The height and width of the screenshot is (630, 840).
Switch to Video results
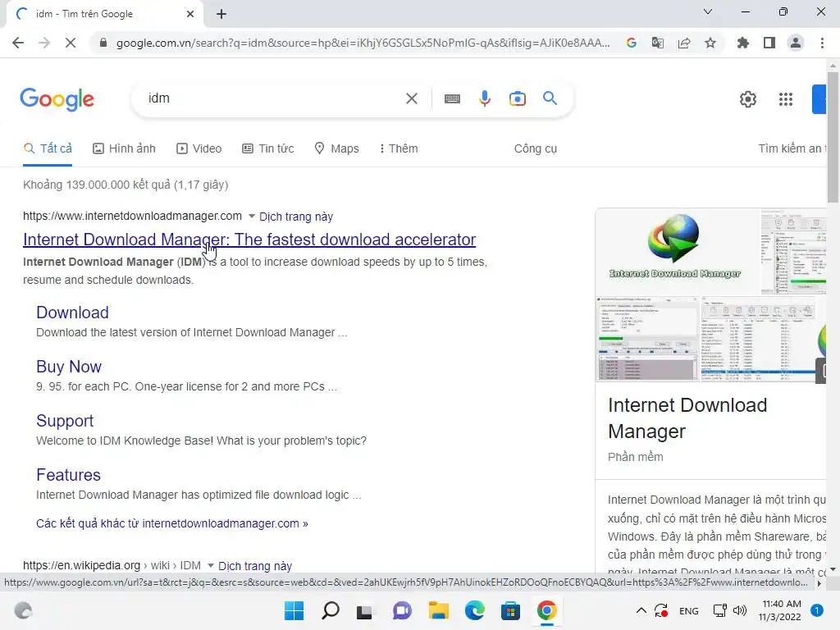tap(199, 148)
